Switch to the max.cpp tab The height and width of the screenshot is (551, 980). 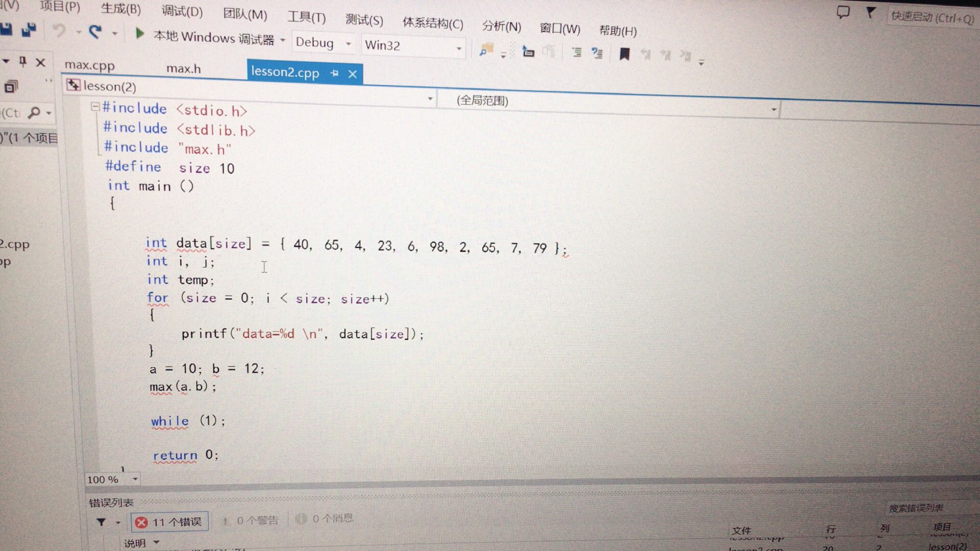(89, 65)
